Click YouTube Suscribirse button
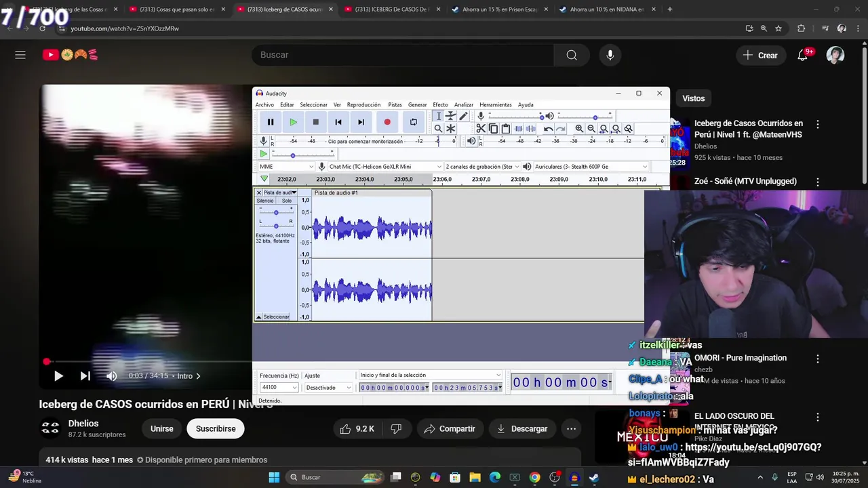 point(216,429)
